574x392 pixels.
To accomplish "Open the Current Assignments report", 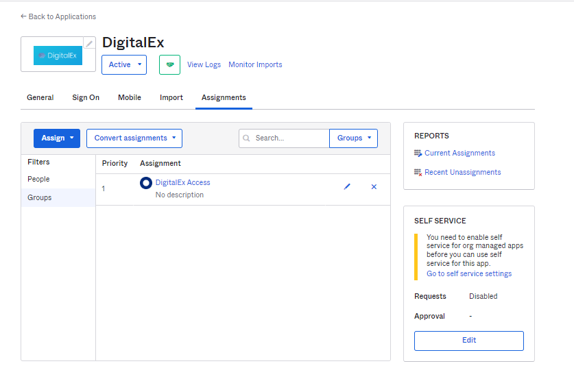I will 459,154.
